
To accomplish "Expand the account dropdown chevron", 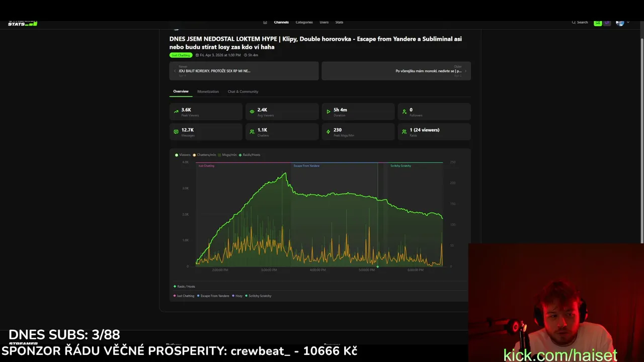I will 628,22.
